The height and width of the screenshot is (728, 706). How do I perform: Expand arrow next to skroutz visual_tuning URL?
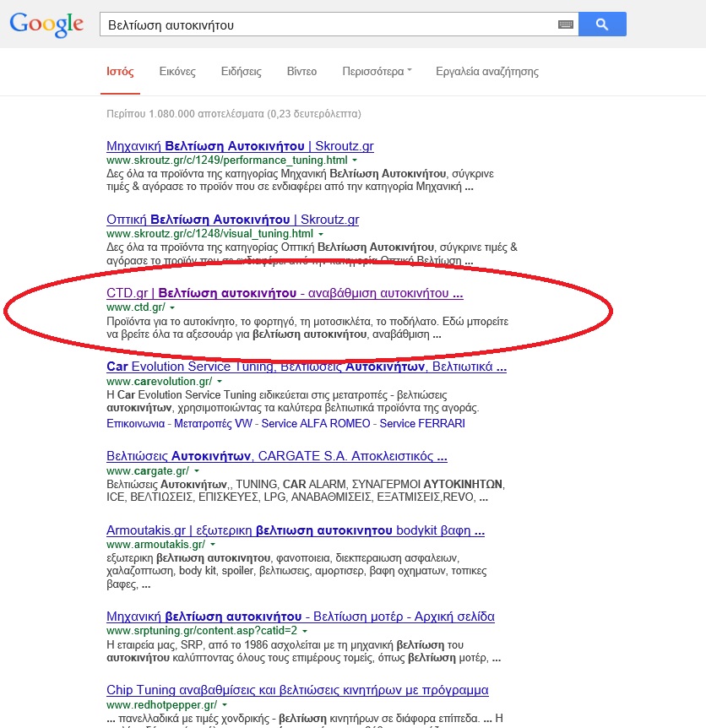[321, 234]
